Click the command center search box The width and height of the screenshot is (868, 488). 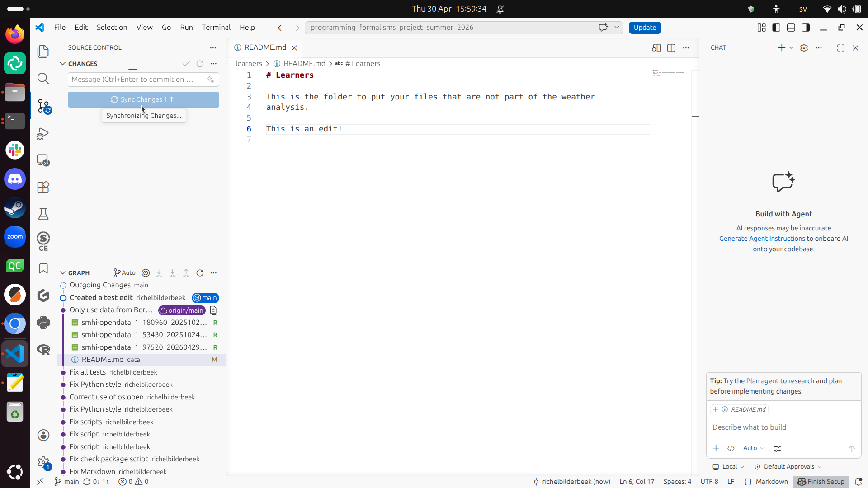coord(449,28)
